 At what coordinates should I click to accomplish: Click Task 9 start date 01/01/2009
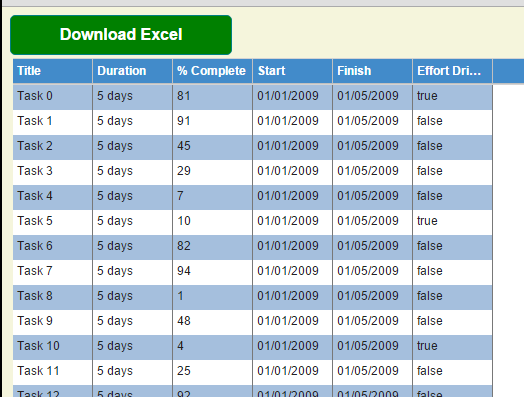coord(293,323)
